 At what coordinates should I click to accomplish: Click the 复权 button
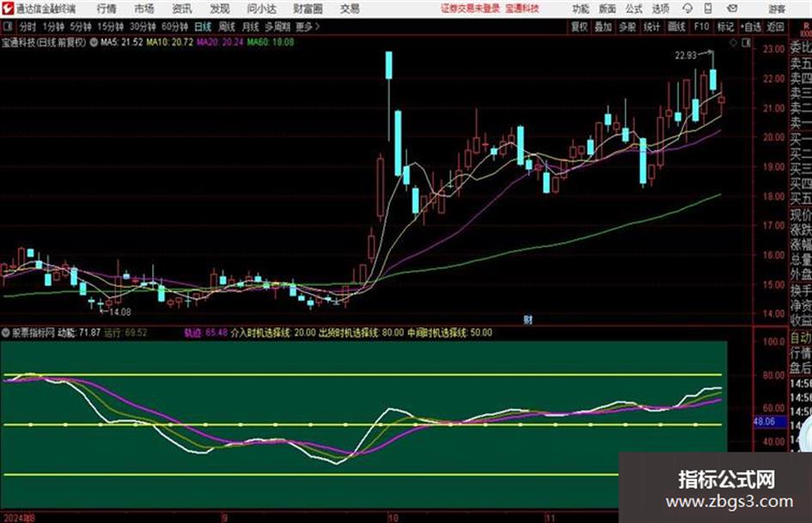[x=579, y=27]
